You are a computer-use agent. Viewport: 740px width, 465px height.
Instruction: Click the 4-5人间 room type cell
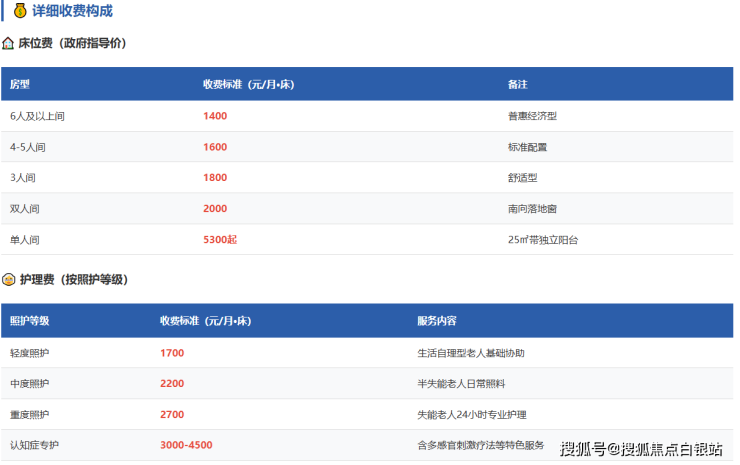(28, 147)
